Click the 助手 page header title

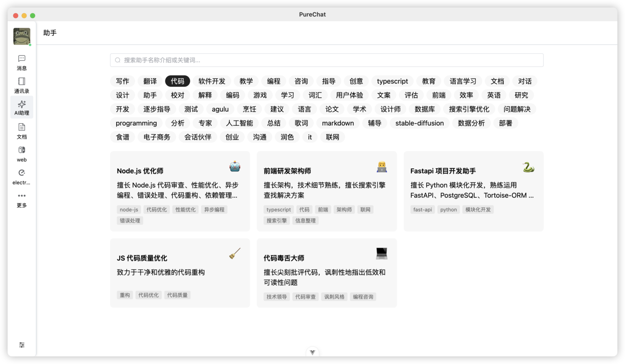[x=50, y=33]
